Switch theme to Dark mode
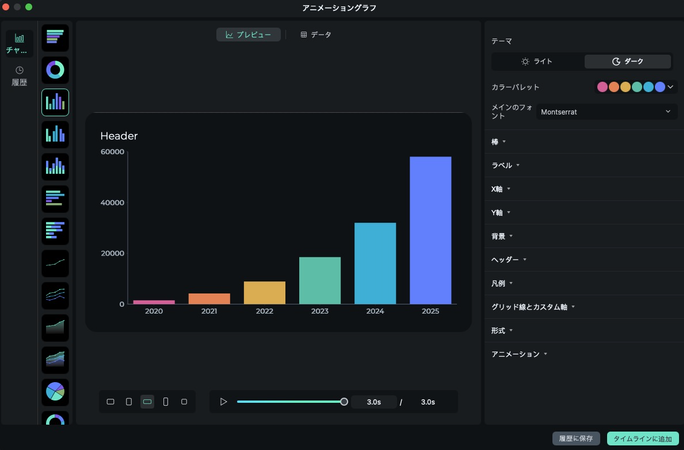This screenshot has height=450, width=684. pyautogui.click(x=629, y=61)
